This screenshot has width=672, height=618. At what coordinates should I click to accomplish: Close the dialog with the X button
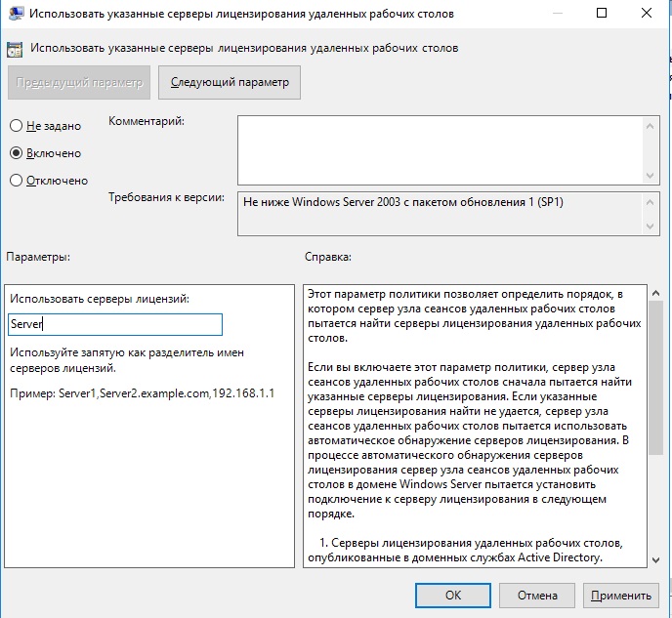tap(646, 15)
